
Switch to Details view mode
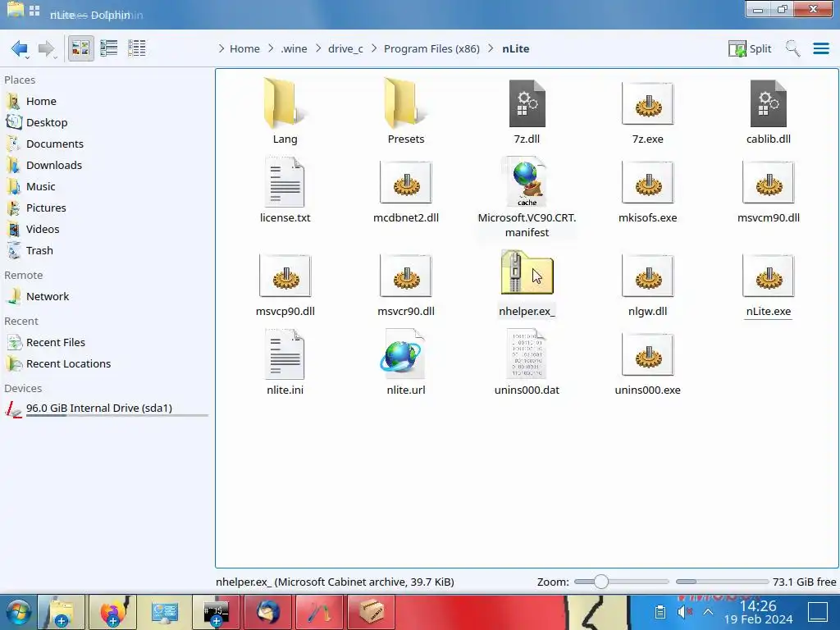click(x=137, y=48)
